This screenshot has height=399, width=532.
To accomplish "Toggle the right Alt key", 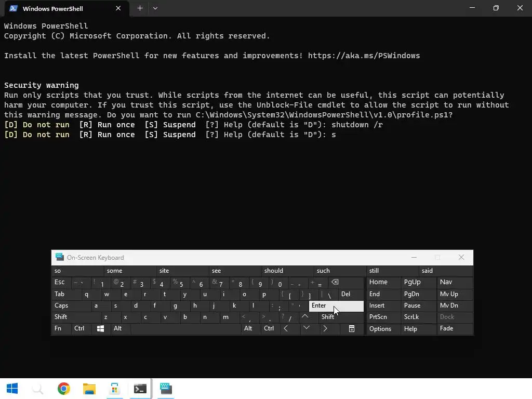I will click(x=250, y=328).
